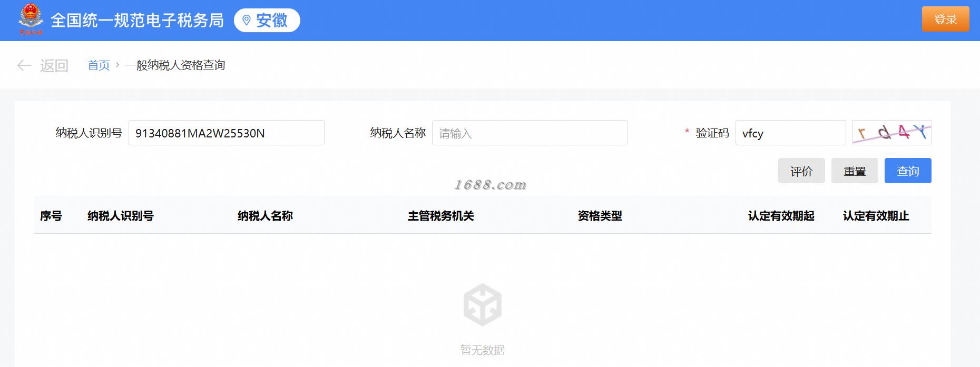980x367 pixels.
Task: Click the 认定有效期起 column header
Action: 781,216
